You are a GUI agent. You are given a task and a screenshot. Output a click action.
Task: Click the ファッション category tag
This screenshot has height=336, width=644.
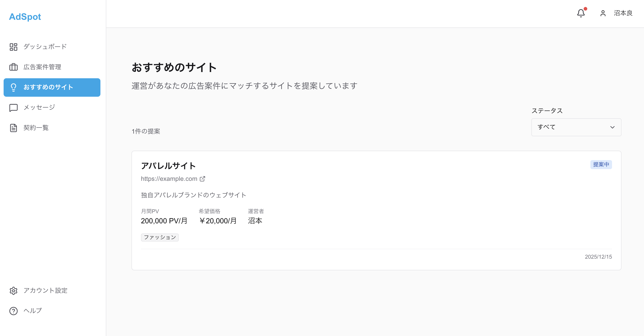coord(160,237)
